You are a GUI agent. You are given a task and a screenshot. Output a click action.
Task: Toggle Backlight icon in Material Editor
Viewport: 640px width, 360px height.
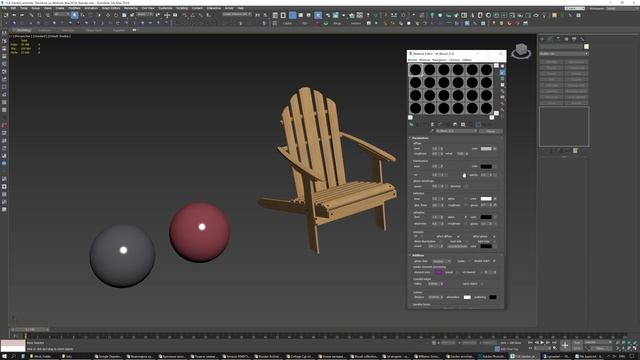pyautogui.click(x=502, y=72)
